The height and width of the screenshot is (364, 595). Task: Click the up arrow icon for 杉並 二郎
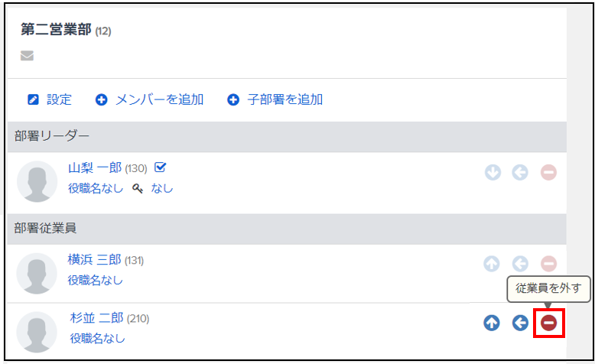coord(492,323)
